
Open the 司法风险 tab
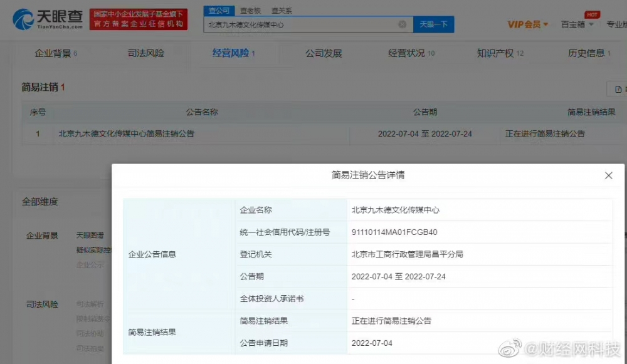(x=144, y=53)
